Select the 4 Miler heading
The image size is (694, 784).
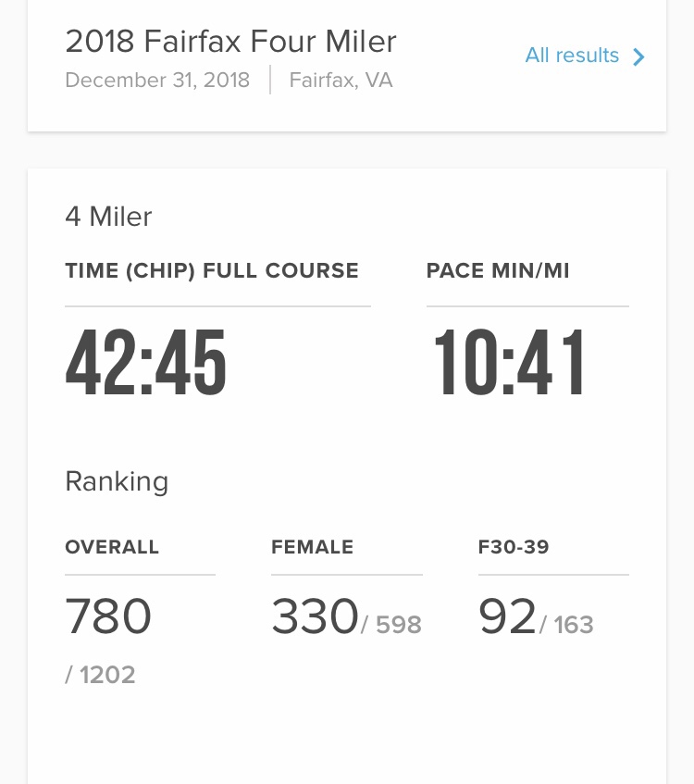[108, 217]
